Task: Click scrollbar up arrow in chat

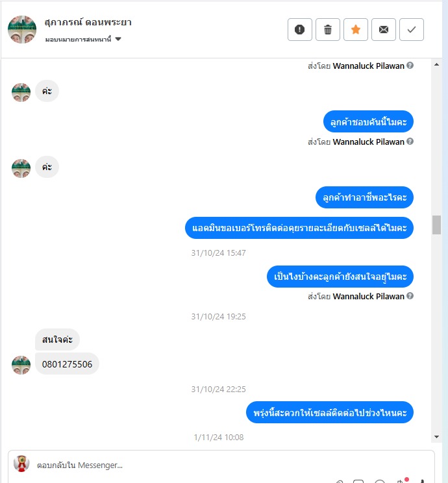Action: [x=436, y=64]
